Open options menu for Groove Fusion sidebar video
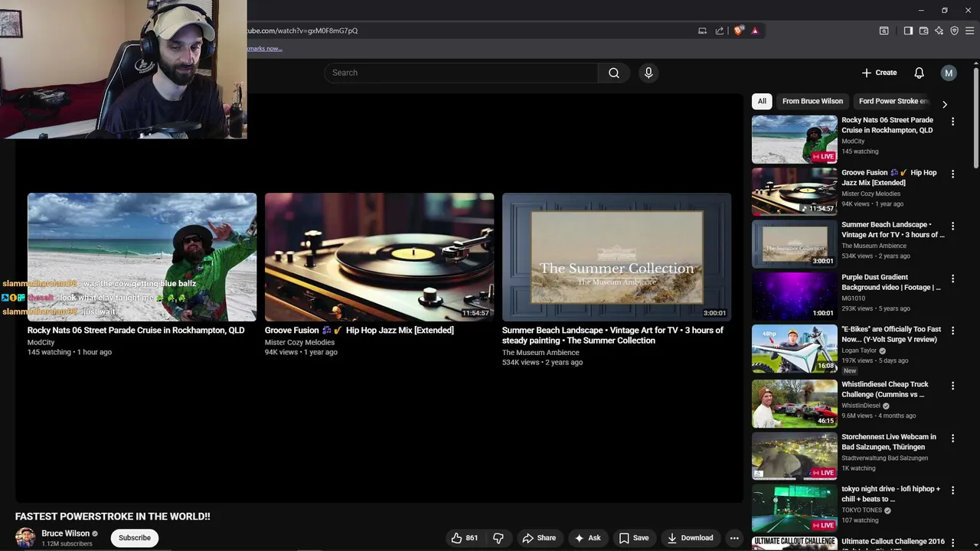The width and height of the screenshot is (980, 551). pyautogui.click(x=952, y=174)
